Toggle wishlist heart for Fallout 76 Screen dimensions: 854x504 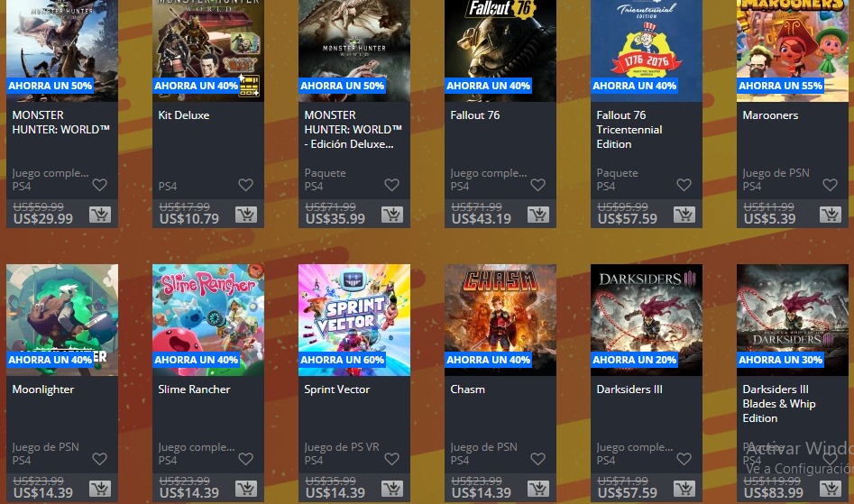pyautogui.click(x=538, y=185)
